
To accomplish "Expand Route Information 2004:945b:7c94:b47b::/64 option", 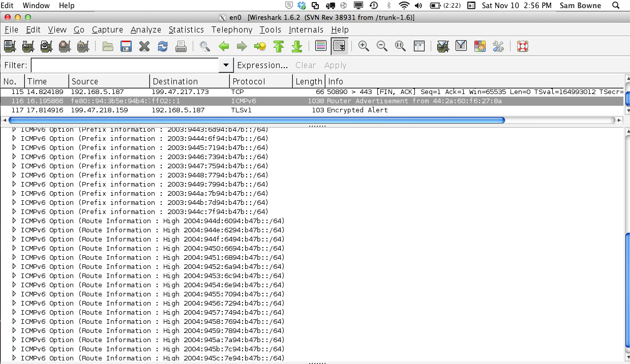I will click(x=15, y=349).
